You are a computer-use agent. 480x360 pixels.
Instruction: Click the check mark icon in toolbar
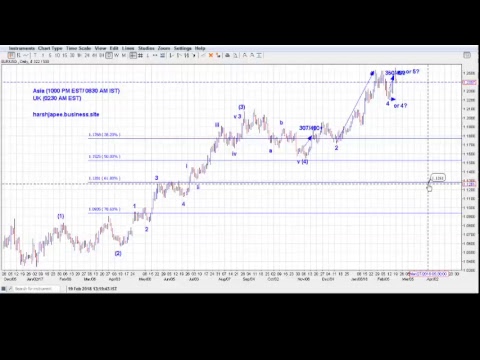(203, 55)
